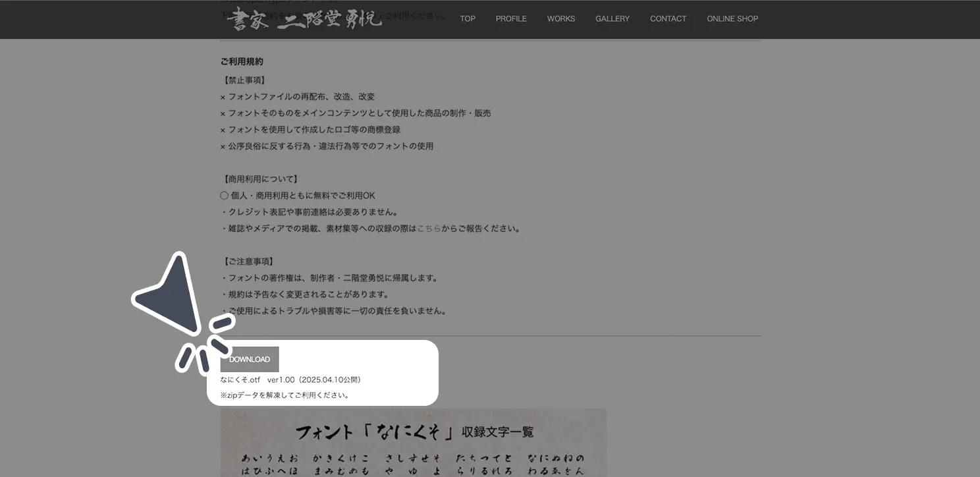980x477 pixels.
Task: Go to the PROFILE page
Action: point(511,18)
